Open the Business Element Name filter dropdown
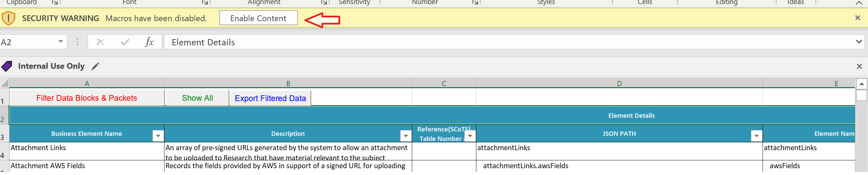This screenshot has height=175, width=868. [158, 136]
